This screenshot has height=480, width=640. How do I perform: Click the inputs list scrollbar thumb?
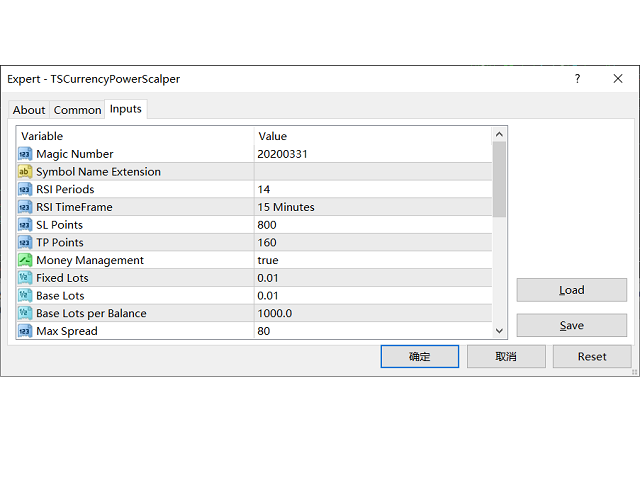[x=499, y=179]
